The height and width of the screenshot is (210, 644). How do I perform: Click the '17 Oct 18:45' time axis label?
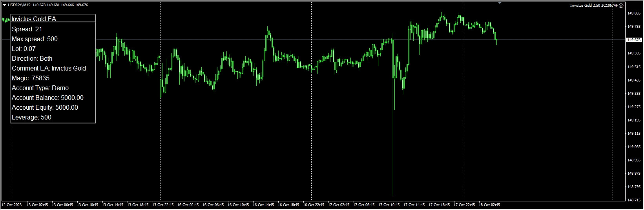click(439, 205)
